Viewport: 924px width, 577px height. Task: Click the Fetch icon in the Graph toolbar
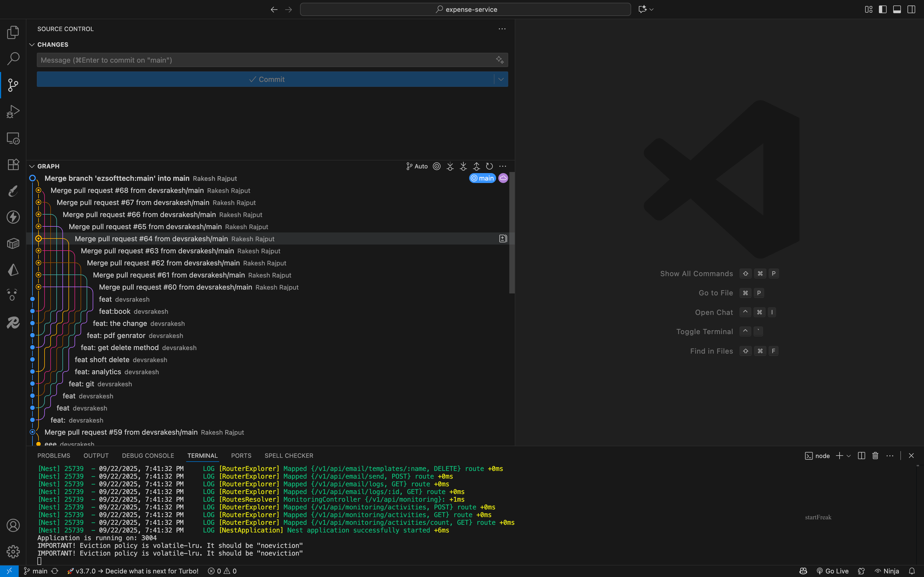[450, 167]
